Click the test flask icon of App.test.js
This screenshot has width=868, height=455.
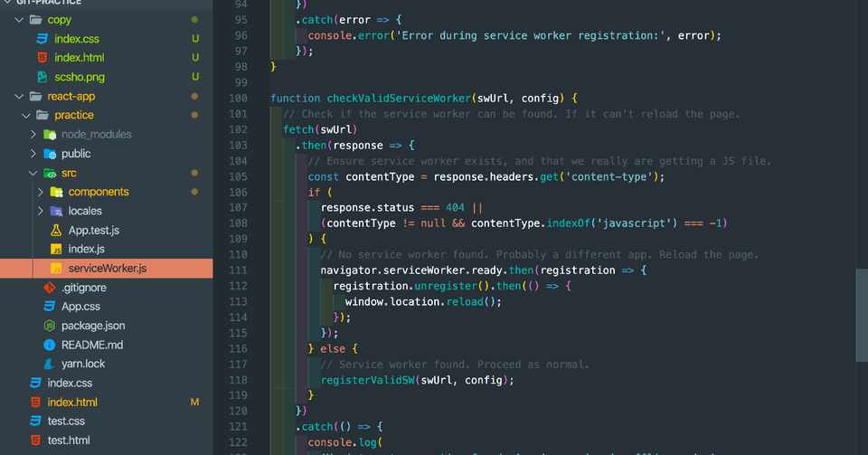coord(56,231)
